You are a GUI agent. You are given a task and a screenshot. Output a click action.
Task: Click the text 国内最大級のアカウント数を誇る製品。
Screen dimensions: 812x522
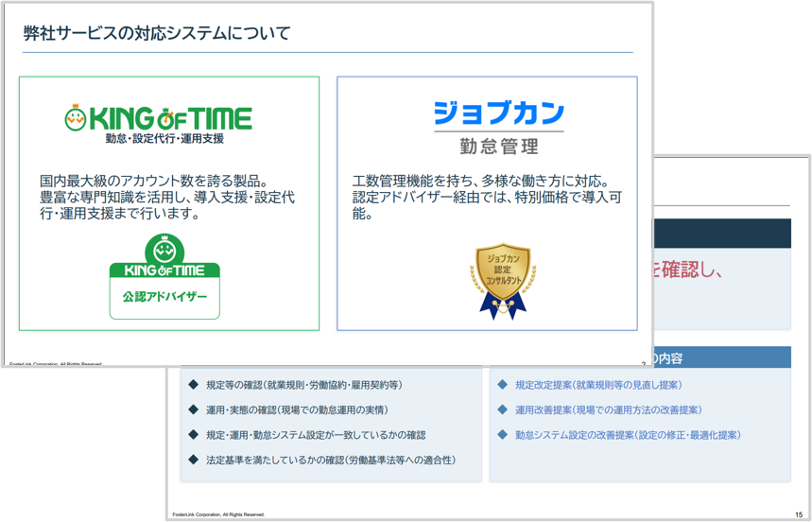click(x=153, y=182)
